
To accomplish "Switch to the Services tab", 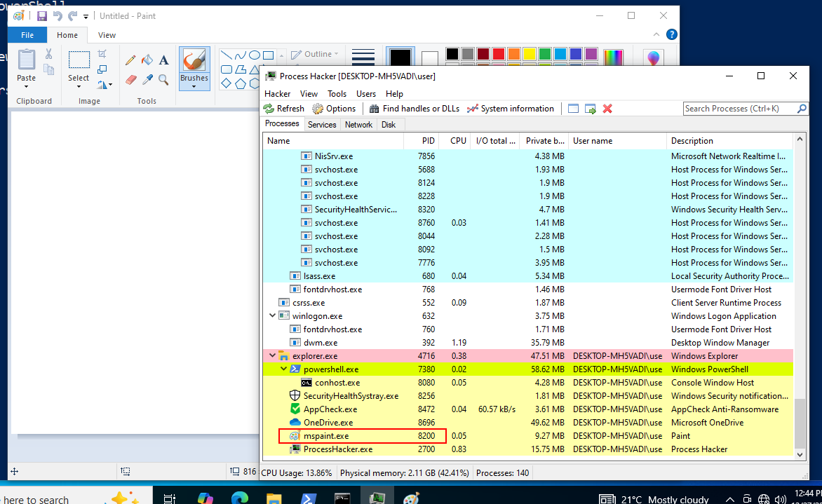I will [x=322, y=124].
